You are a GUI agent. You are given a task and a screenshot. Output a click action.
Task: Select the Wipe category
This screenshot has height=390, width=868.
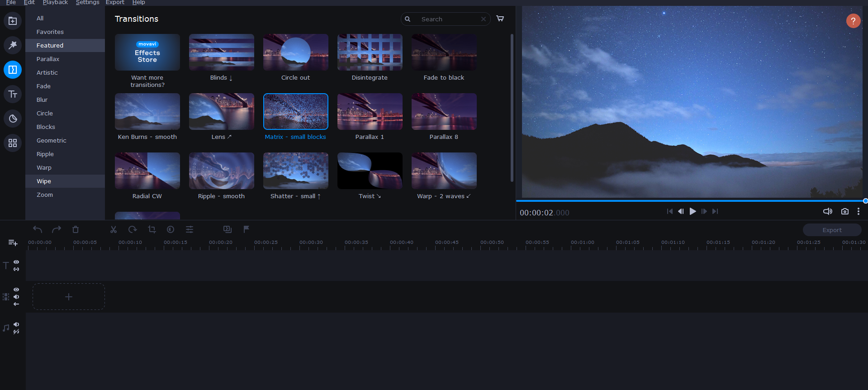point(65,181)
